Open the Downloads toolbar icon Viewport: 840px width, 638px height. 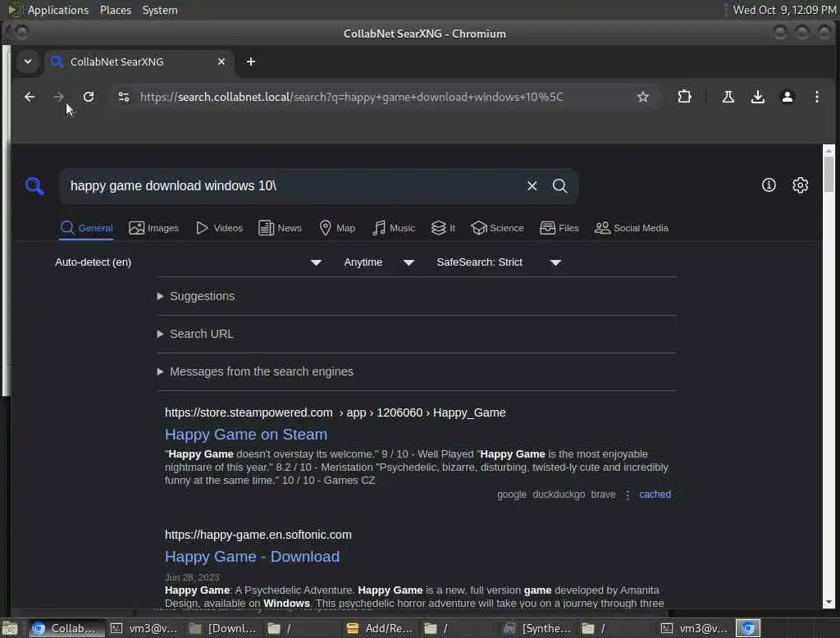coord(757,97)
